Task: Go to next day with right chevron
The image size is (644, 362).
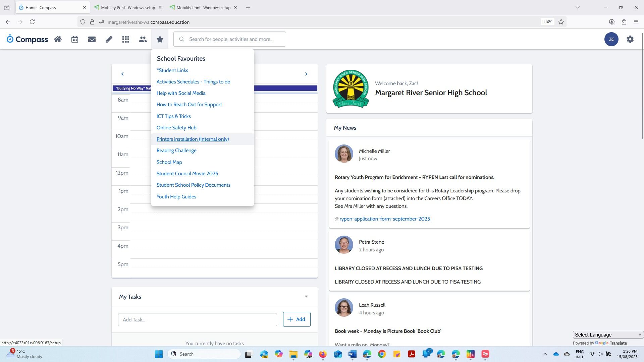Action: pos(306,74)
